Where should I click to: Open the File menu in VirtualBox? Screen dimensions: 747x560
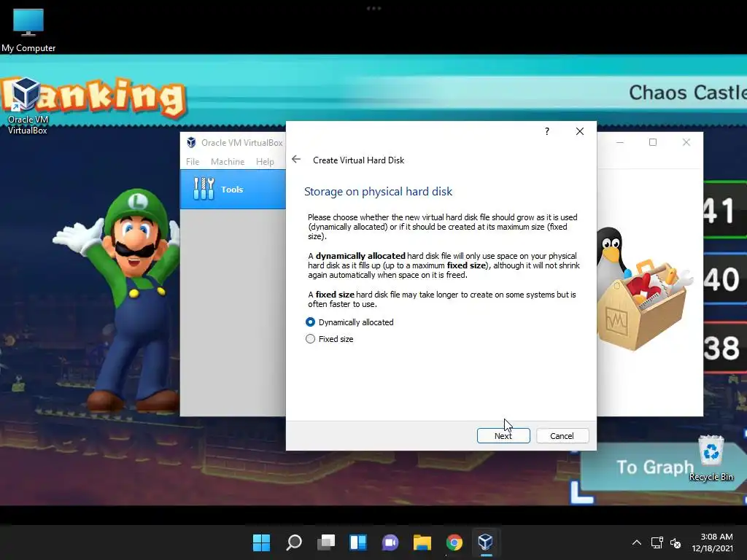click(193, 162)
